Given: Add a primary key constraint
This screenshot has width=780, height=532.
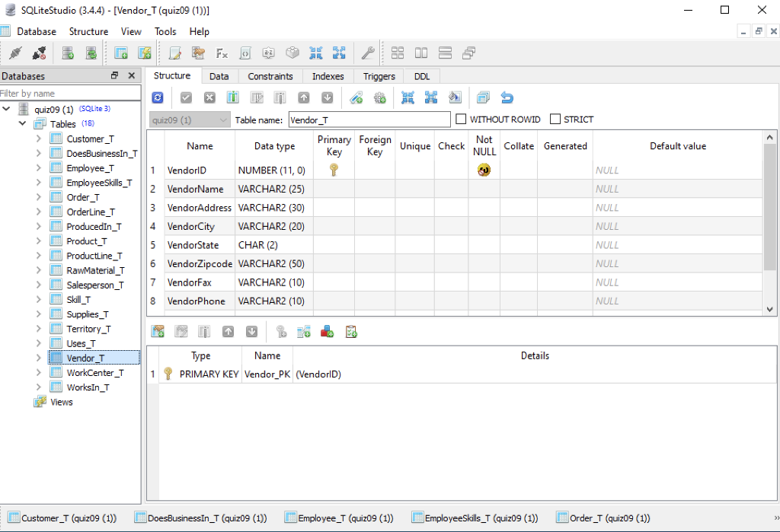Looking at the screenshot, I should pos(282,331).
